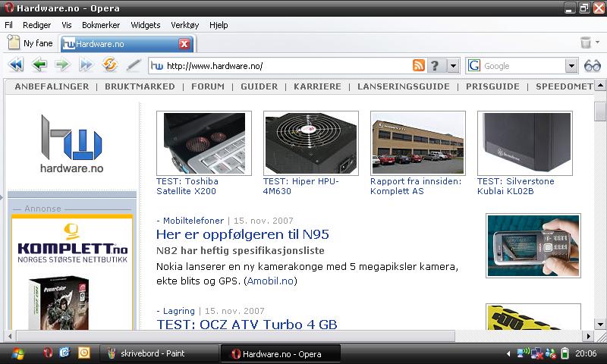Click the hardware.no logo

pyautogui.click(x=71, y=143)
